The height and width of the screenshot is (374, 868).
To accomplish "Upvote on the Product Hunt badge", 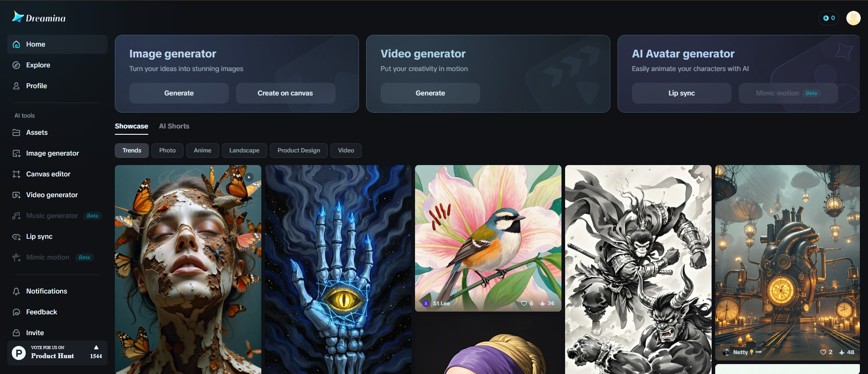I will (x=96, y=352).
